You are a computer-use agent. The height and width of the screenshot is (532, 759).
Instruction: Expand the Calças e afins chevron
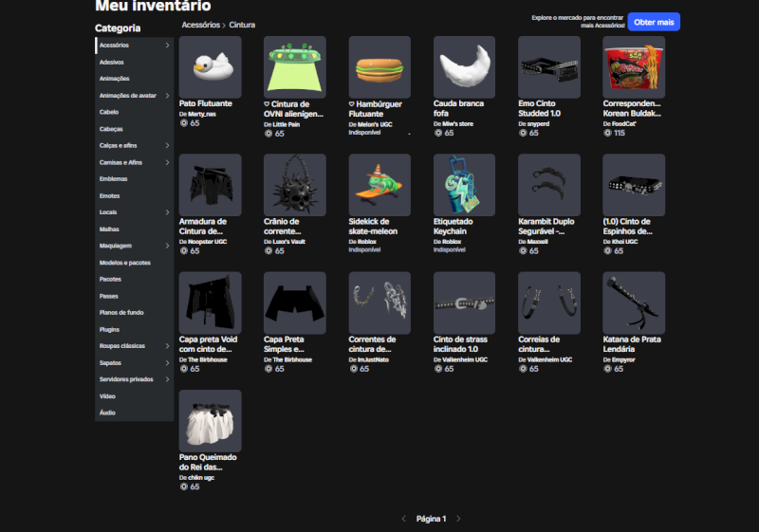pos(168,146)
